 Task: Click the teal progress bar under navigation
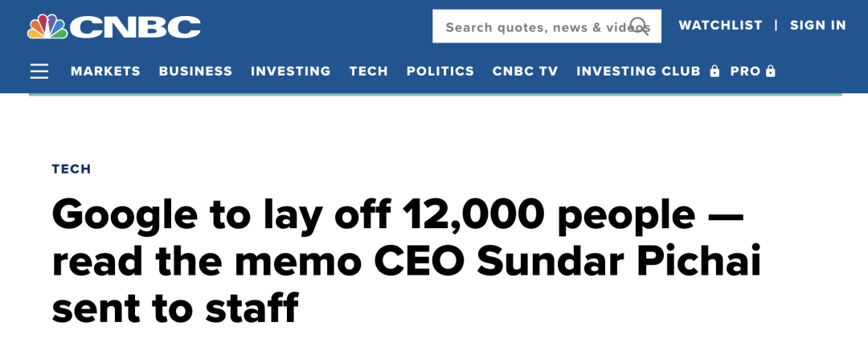point(434,94)
